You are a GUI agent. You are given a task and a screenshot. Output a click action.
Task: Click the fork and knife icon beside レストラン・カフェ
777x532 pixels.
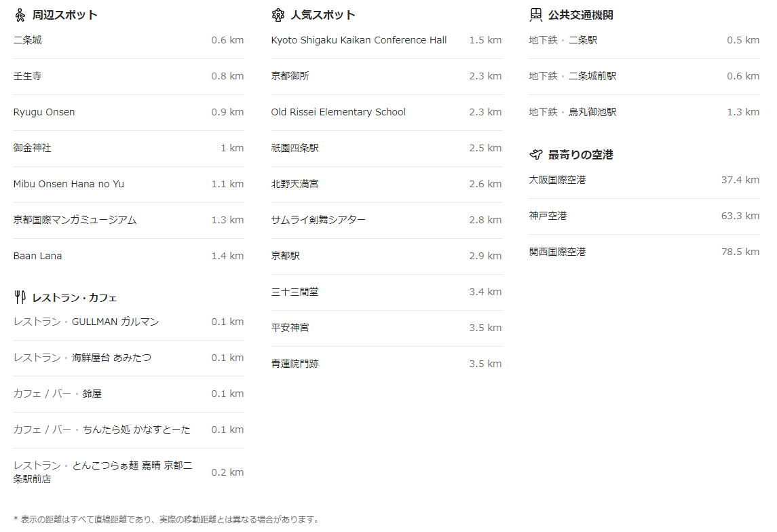pyautogui.click(x=20, y=298)
